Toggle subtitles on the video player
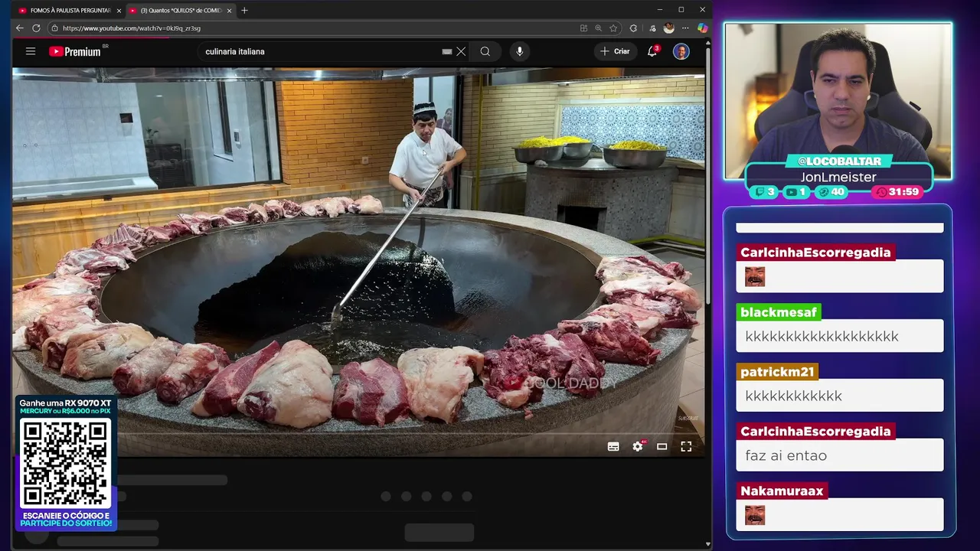The width and height of the screenshot is (980, 551). (x=613, y=447)
